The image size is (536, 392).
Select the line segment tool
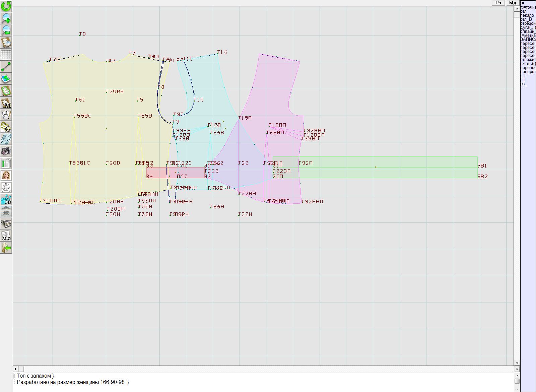point(6,67)
